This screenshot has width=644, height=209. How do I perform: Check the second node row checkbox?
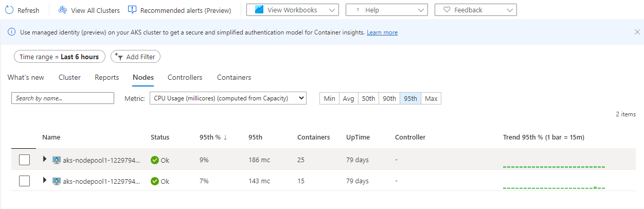(x=24, y=181)
